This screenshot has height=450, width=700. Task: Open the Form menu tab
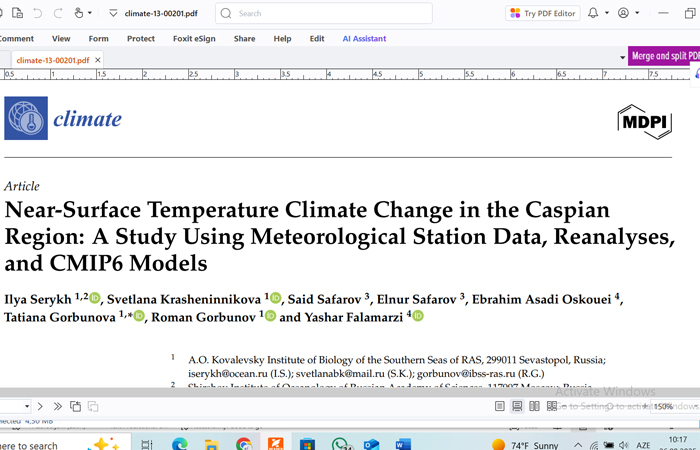pos(99,39)
